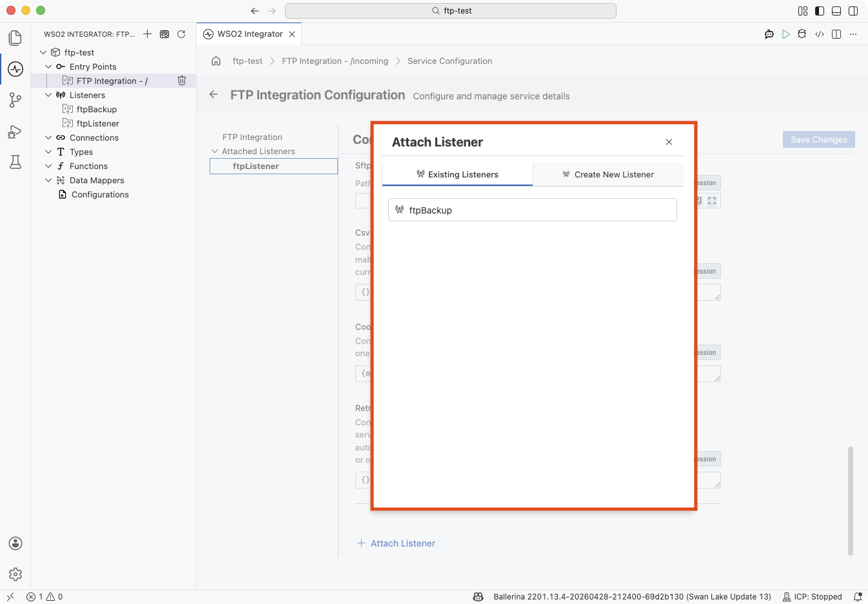This screenshot has width=868, height=604.
Task: Switch to the Existing Listeners tab
Action: 457,174
